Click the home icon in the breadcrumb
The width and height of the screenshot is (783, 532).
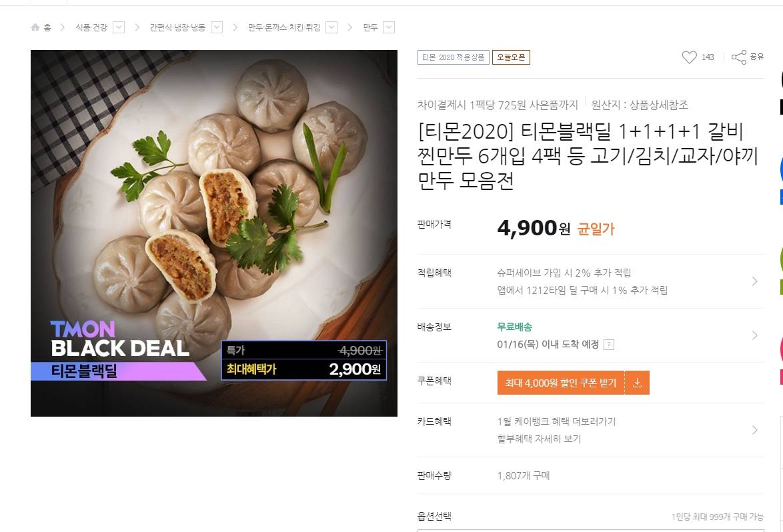pos(36,27)
